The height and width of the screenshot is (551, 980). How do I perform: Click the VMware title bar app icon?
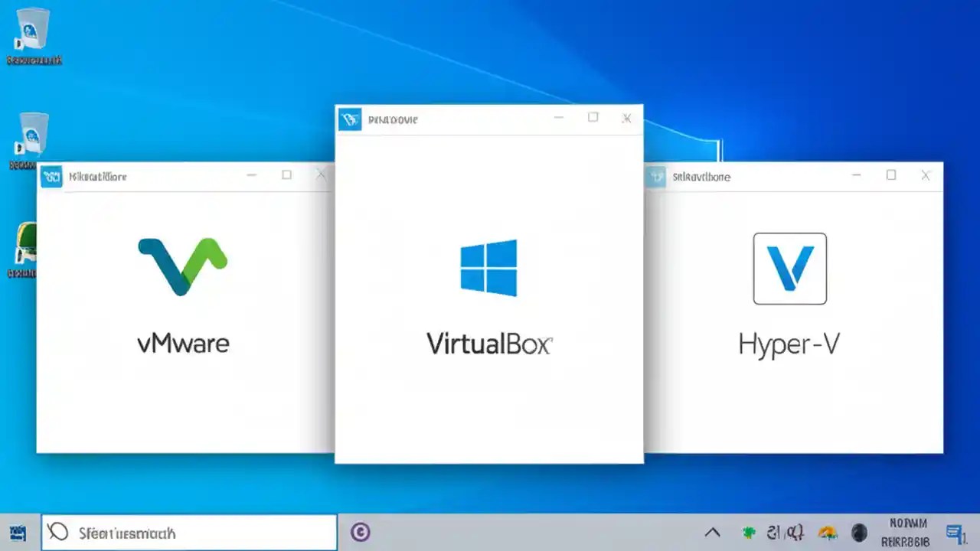51,176
